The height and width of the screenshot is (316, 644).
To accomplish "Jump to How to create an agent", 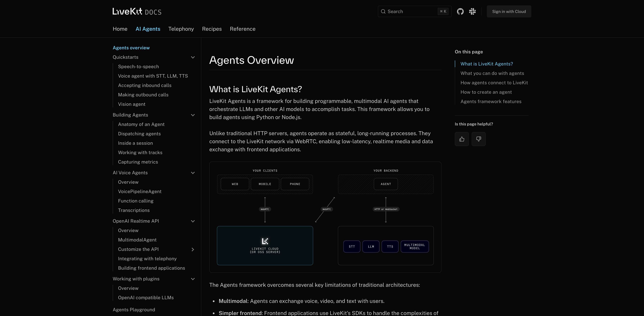I will (x=486, y=92).
